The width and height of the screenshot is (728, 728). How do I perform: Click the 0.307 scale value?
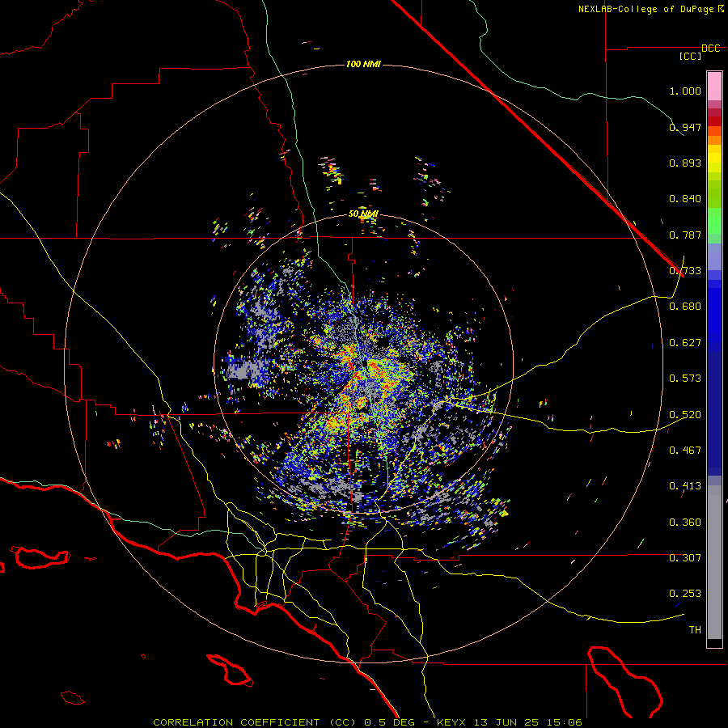pos(685,558)
